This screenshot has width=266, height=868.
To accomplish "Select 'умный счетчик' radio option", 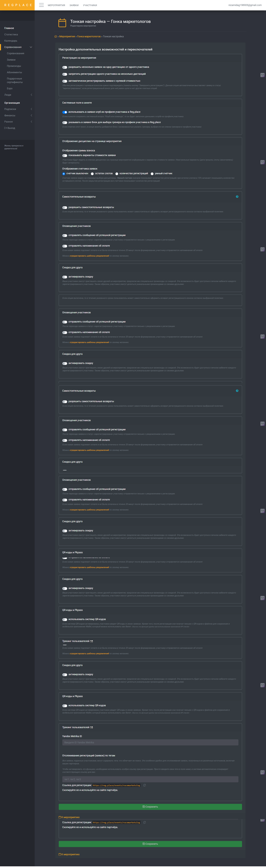I will (152, 174).
